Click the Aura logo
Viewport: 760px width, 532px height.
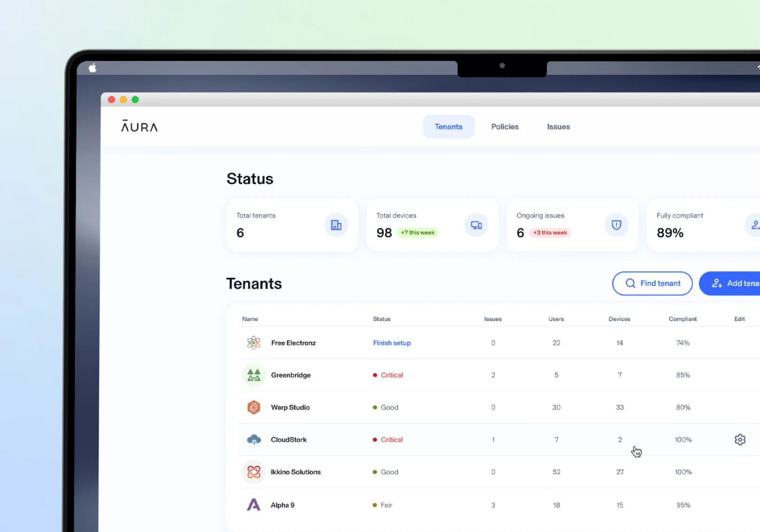139,126
